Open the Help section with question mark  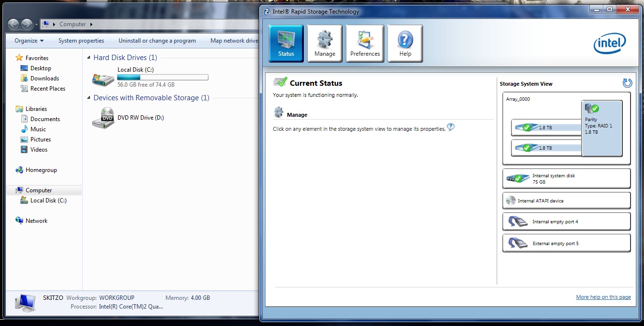[x=405, y=44]
